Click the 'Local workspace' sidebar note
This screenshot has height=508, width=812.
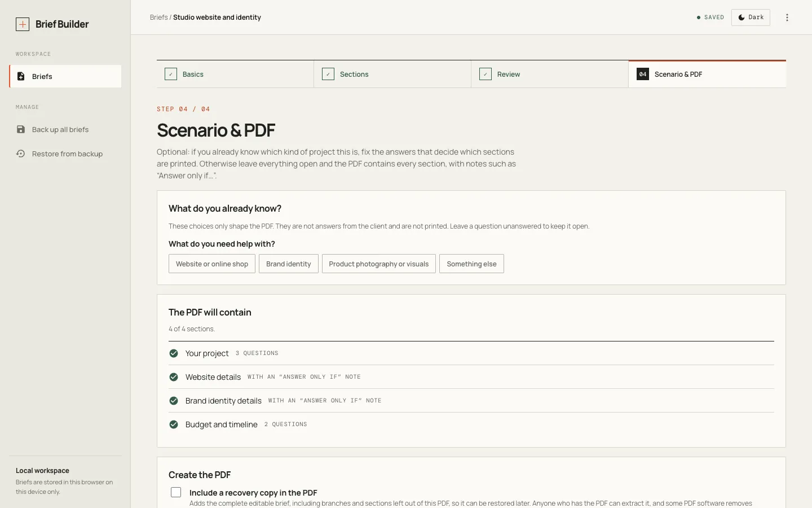pos(42,471)
